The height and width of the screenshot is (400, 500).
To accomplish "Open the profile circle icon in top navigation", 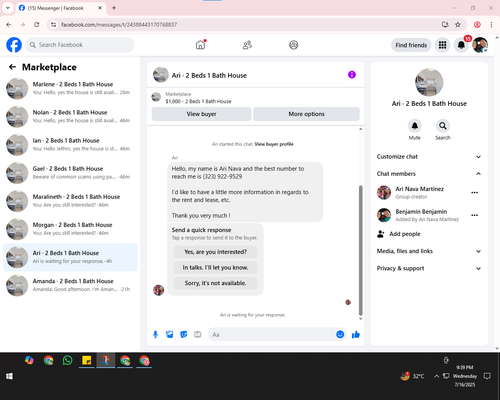I will click(294, 45).
